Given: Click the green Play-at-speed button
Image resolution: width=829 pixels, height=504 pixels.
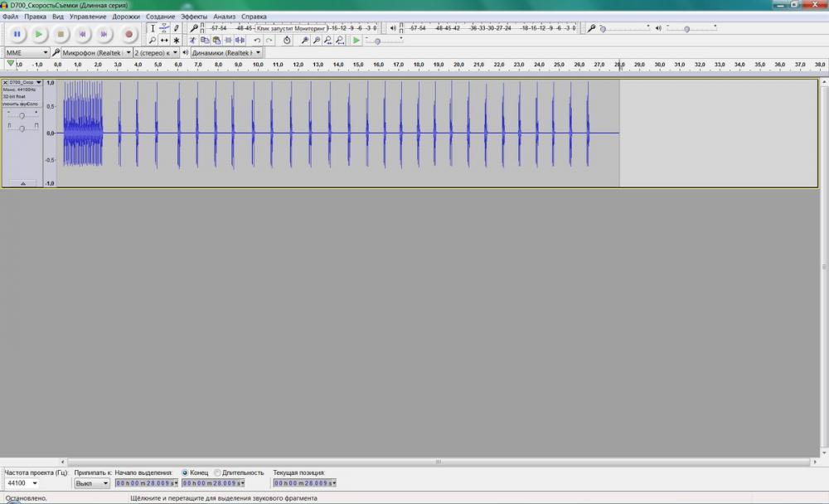Looking at the screenshot, I should click(356, 40).
